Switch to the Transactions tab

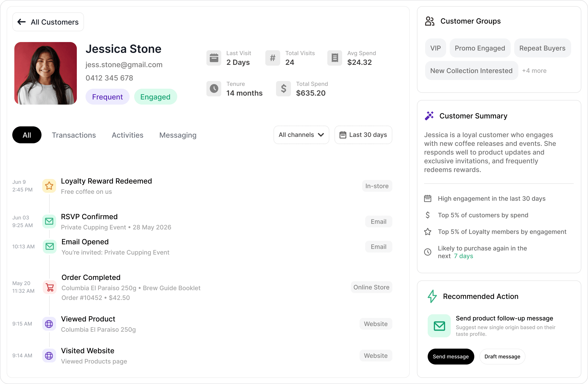coord(74,135)
